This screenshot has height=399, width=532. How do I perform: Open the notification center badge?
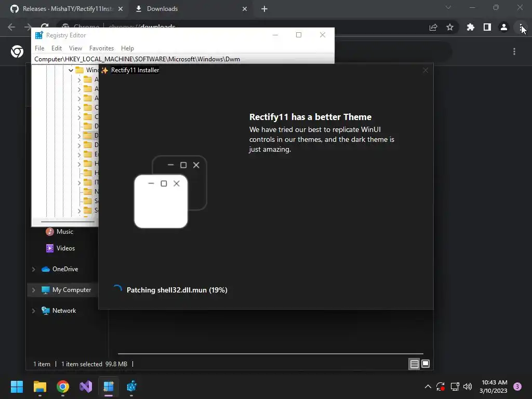tap(517, 387)
